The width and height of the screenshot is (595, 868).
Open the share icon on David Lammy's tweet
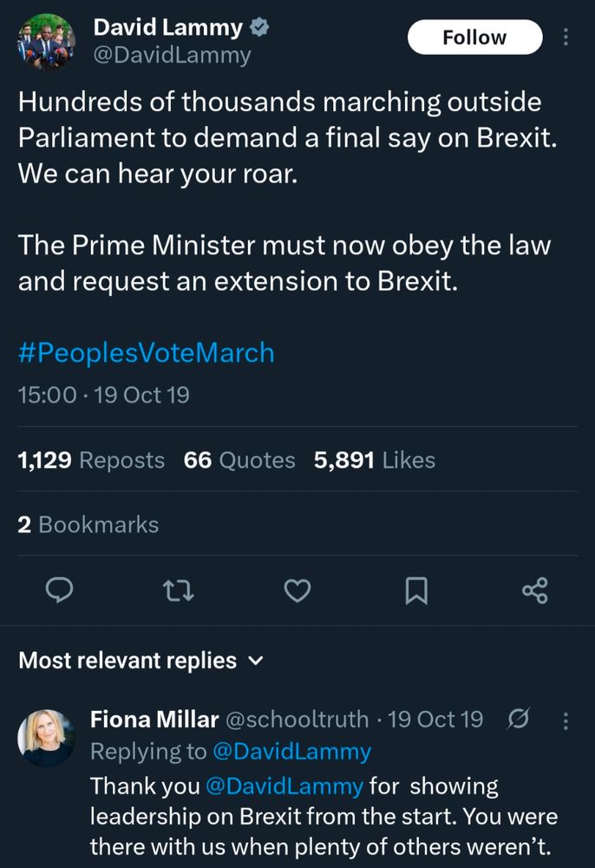[533, 591]
